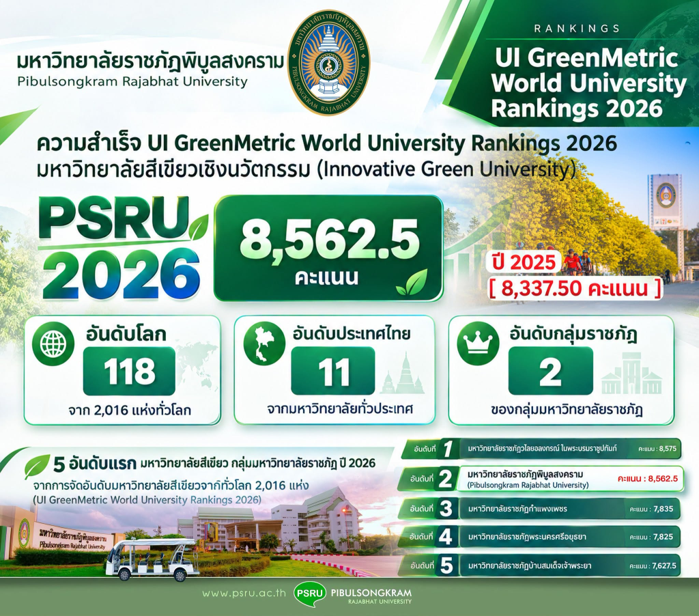The height and width of the screenshot is (616, 699).
Task: Click the white electric shuttle cart image
Action: (x=152, y=560)
